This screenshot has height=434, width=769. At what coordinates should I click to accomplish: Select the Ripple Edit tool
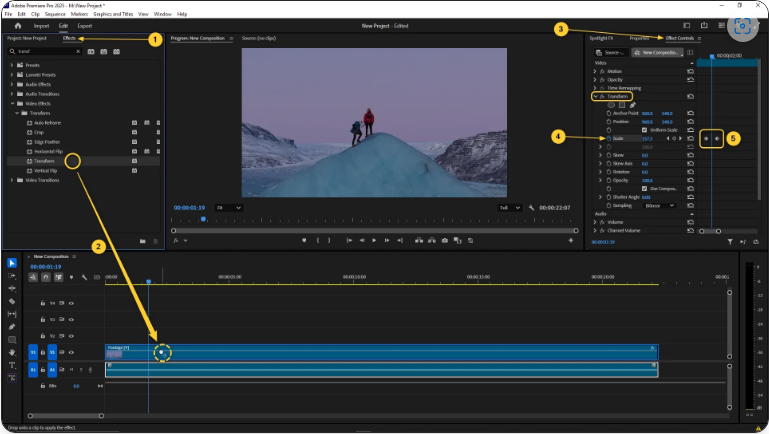click(x=12, y=288)
